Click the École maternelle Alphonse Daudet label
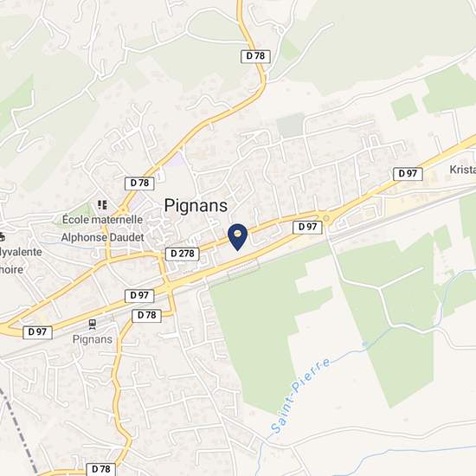This screenshot has width=476, height=476. click(102, 228)
